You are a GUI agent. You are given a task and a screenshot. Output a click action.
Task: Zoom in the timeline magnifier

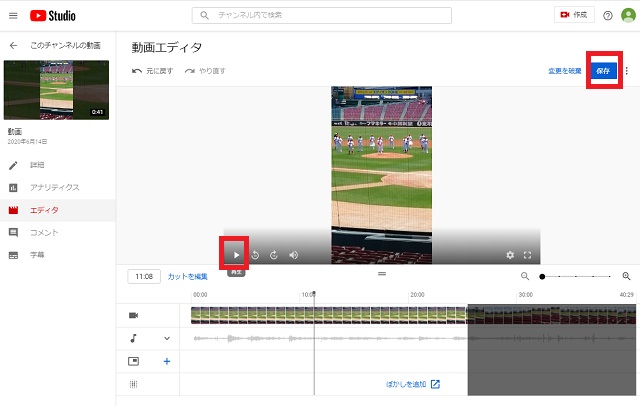pos(627,276)
